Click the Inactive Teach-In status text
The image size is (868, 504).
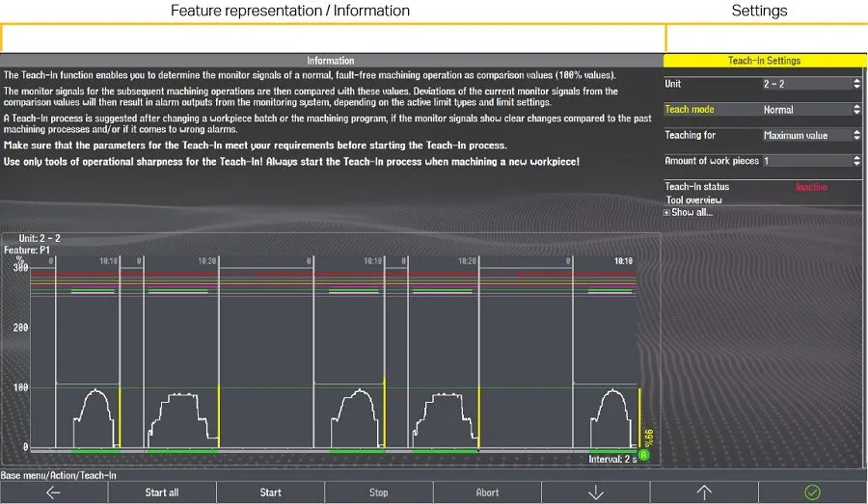click(x=811, y=187)
